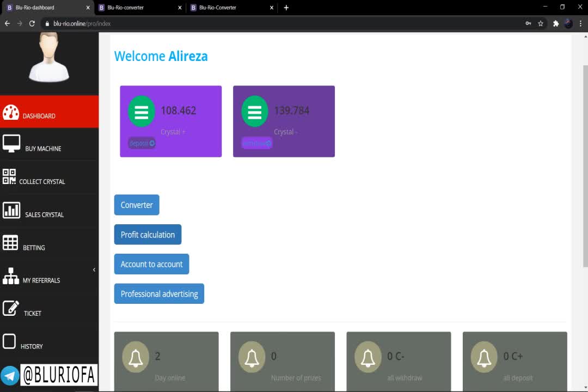Bookmark this page with the star icon
The width and height of the screenshot is (588, 392).
pyautogui.click(x=541, y=23)
